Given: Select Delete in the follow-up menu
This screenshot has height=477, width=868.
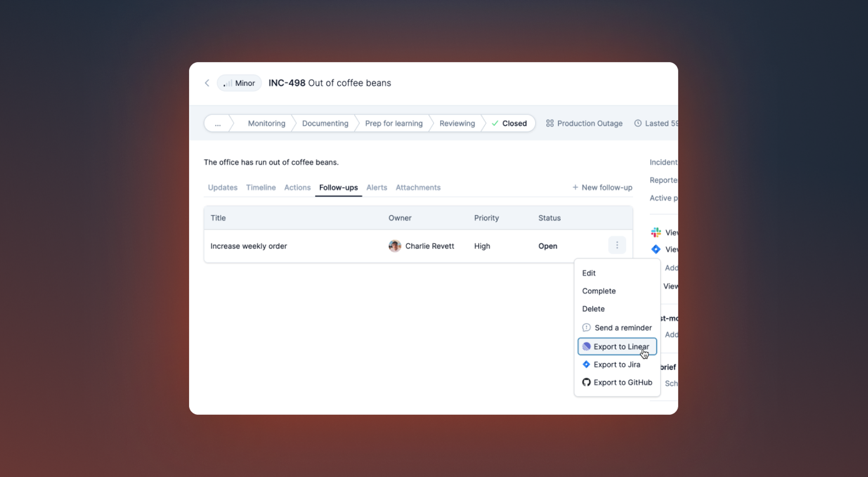Looking at the screenshot, I should [593, 309].
